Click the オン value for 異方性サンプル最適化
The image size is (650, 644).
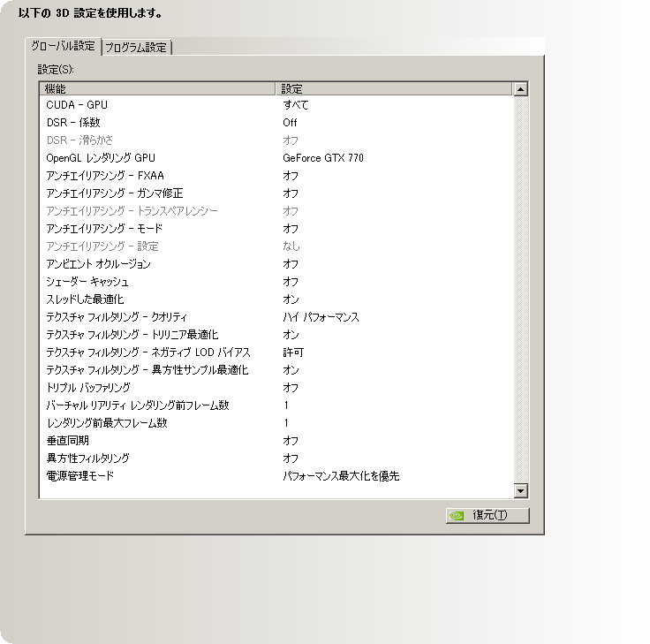point(291,370)
